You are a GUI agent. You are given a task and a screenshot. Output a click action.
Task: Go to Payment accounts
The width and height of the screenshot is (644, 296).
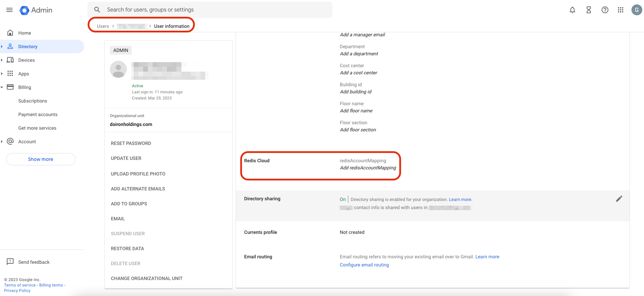point(38,114)
